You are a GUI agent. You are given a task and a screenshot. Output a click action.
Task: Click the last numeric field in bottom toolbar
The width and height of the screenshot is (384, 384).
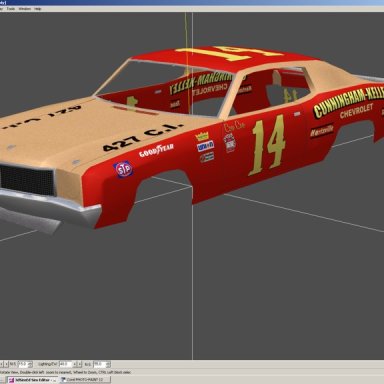99,364
